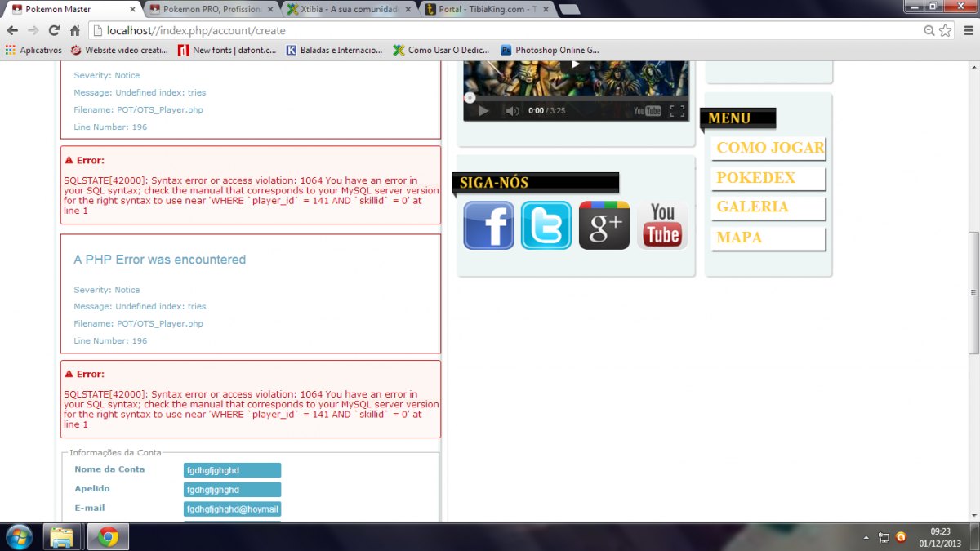The width and height of the screenshot is (980, 551).
Task: Click the Chrome taskbar icon
Action: pos(109,536)
